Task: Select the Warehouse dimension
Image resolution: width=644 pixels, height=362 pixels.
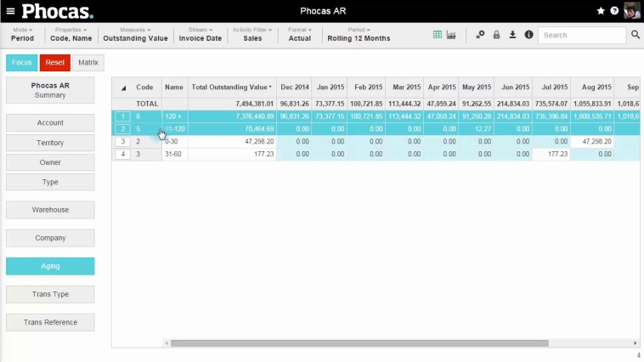Action: point(50,210)
